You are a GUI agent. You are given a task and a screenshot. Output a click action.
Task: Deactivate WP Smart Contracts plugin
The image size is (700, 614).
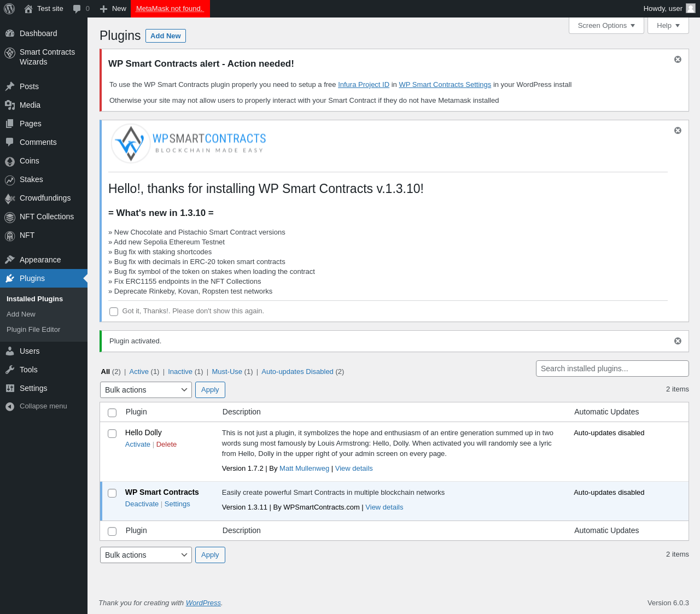142,504
